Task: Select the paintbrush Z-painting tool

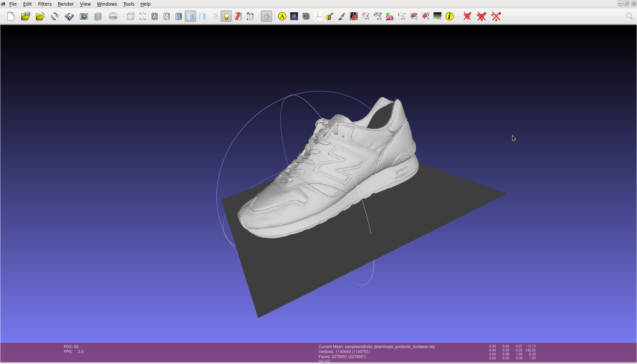Action: tap(342, 16)
